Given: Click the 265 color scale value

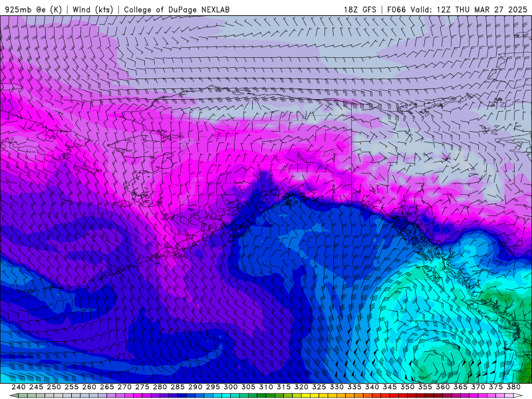Looking at the screenshot, I should click(x=106, y=387).
